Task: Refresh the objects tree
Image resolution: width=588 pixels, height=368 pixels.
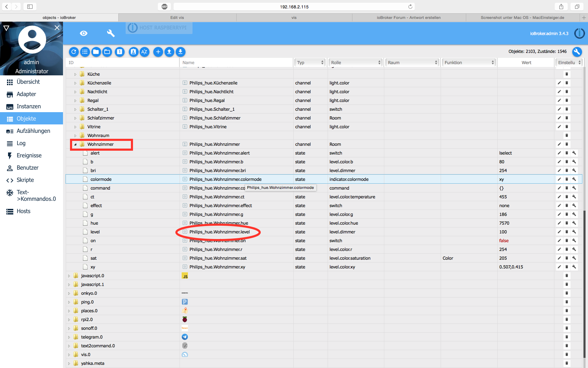Action: click(73, 52)
